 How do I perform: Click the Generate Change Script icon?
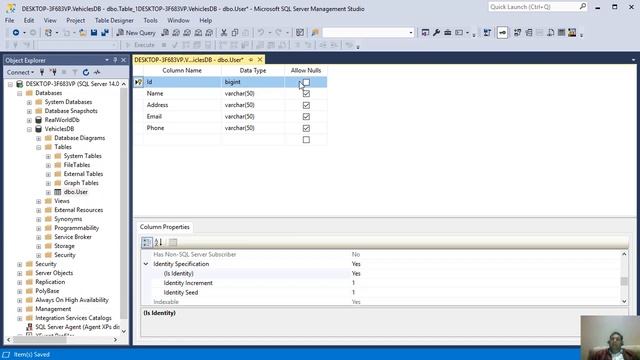pos(487,33)
